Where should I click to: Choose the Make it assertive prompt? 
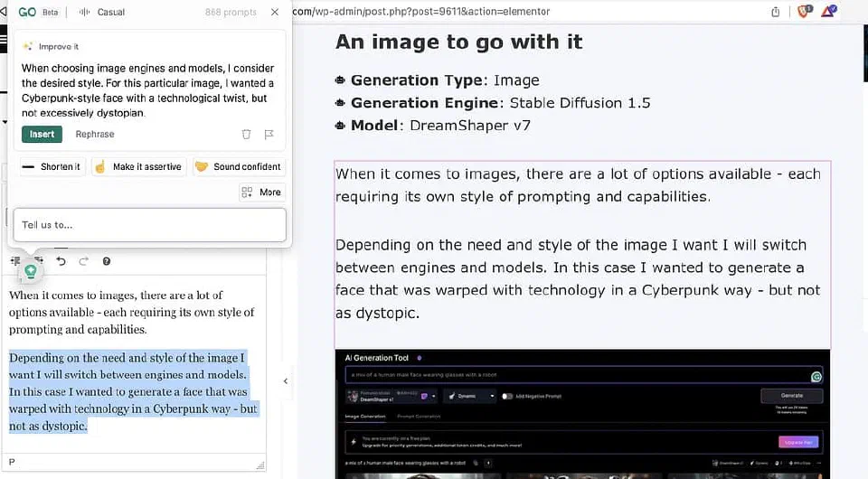[x=138, y=166]
